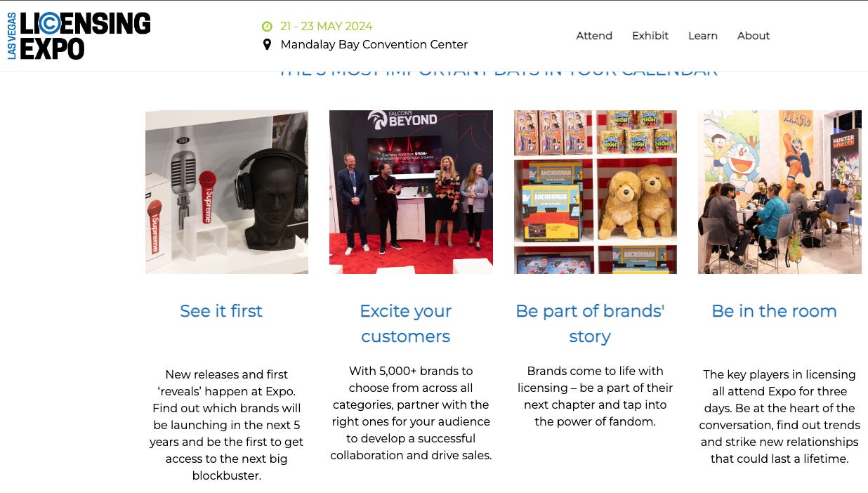The image size is (868, 493).
Task: Open the About menu
Action: 754,36
